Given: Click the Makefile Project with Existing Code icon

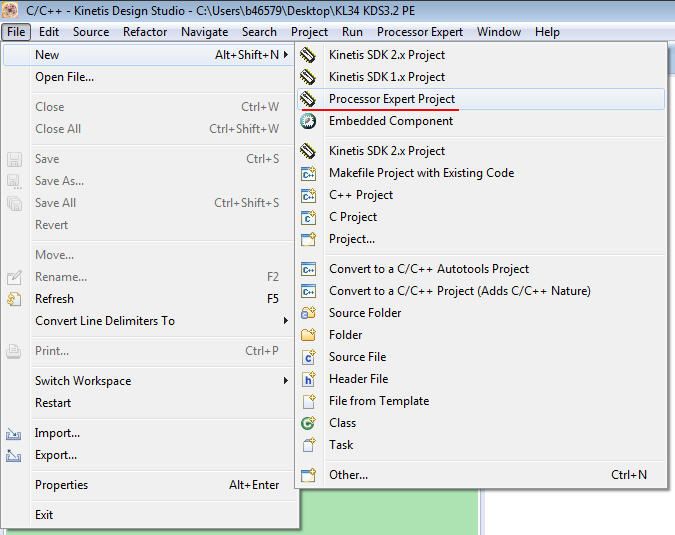Looking at the screenshot, I should tap(308, 173).
